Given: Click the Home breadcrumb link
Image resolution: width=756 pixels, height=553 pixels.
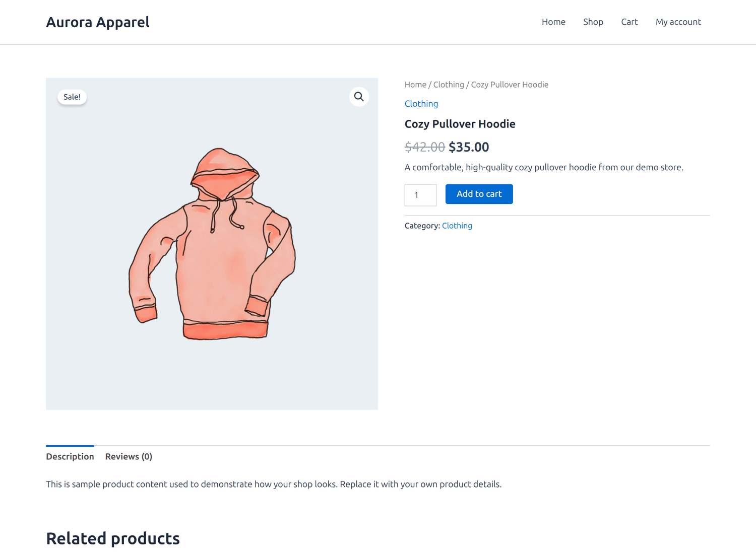Looking at the screenshot, I should click(x=415, y=85).
